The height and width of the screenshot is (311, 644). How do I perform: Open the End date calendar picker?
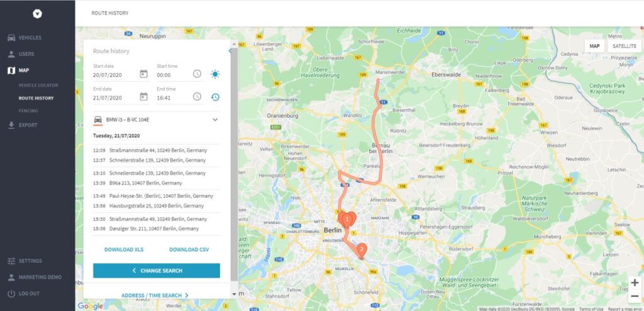pyautogui.click(x=143, y=97)
